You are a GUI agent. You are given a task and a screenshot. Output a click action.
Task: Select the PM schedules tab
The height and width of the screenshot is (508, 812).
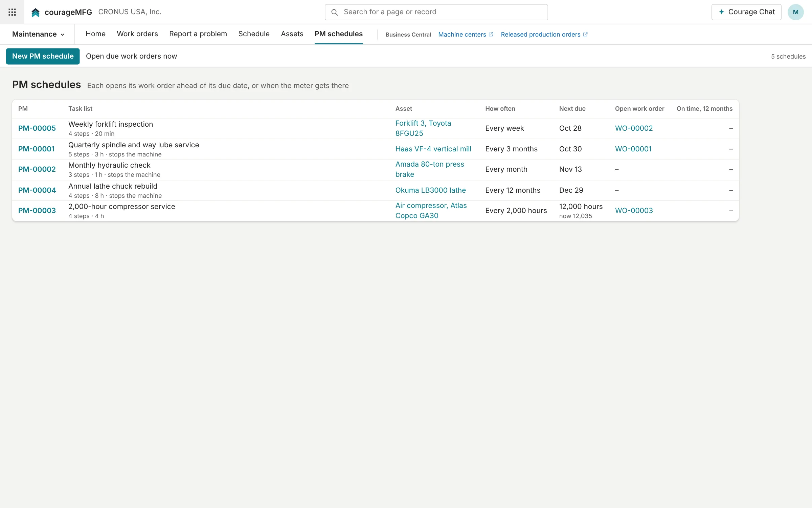click(x=338, y=34)
